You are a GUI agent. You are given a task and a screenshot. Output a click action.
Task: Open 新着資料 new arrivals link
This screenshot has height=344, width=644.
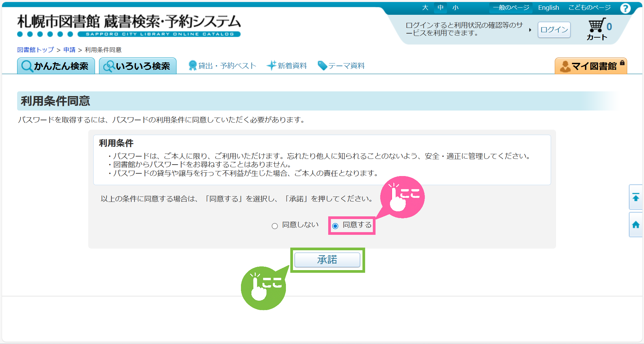287,66
